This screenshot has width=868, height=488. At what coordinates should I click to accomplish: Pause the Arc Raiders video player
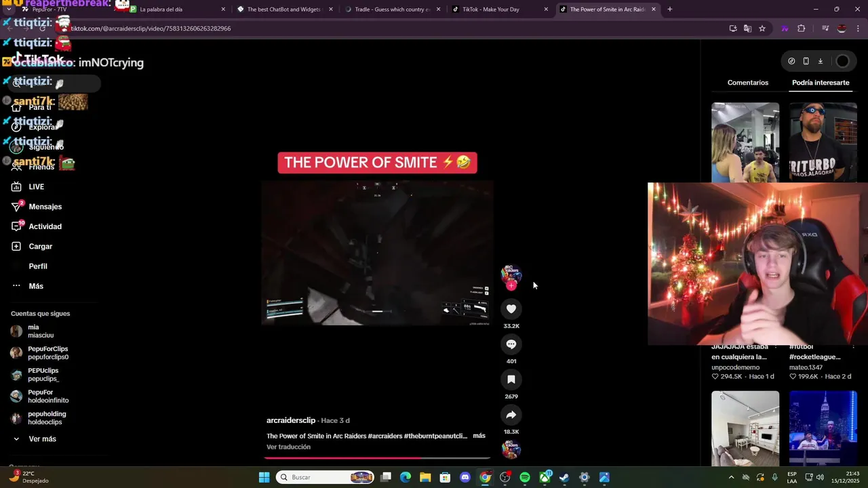377,253
